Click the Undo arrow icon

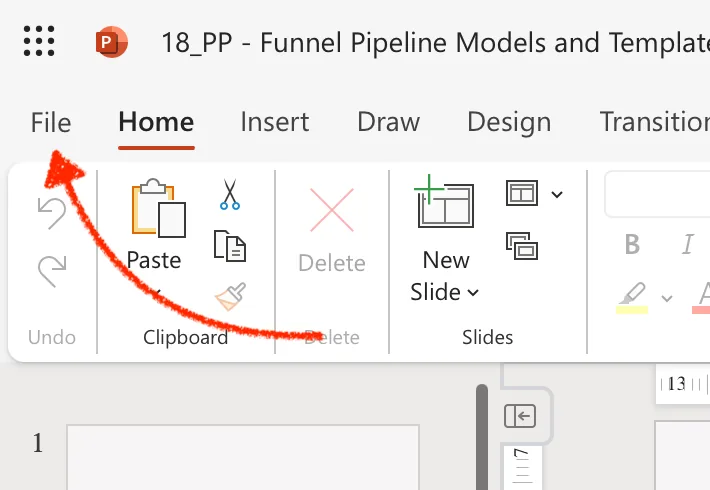(x=52, y=213)
